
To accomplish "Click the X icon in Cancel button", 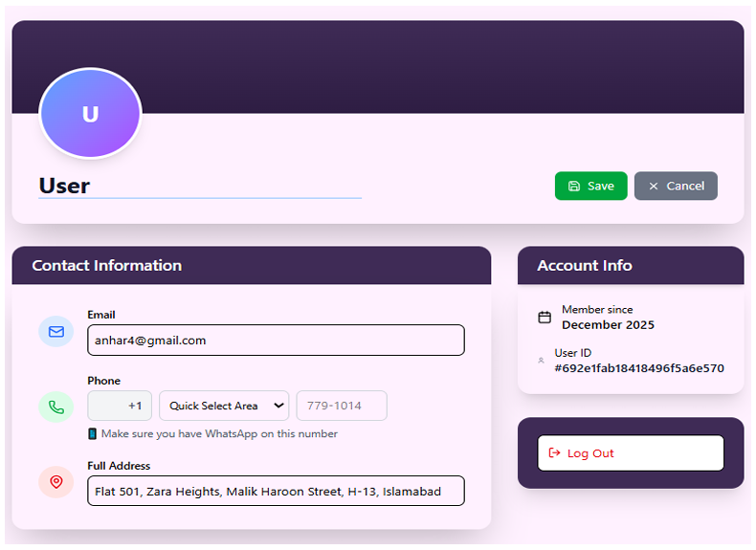I will click(654, 187).
